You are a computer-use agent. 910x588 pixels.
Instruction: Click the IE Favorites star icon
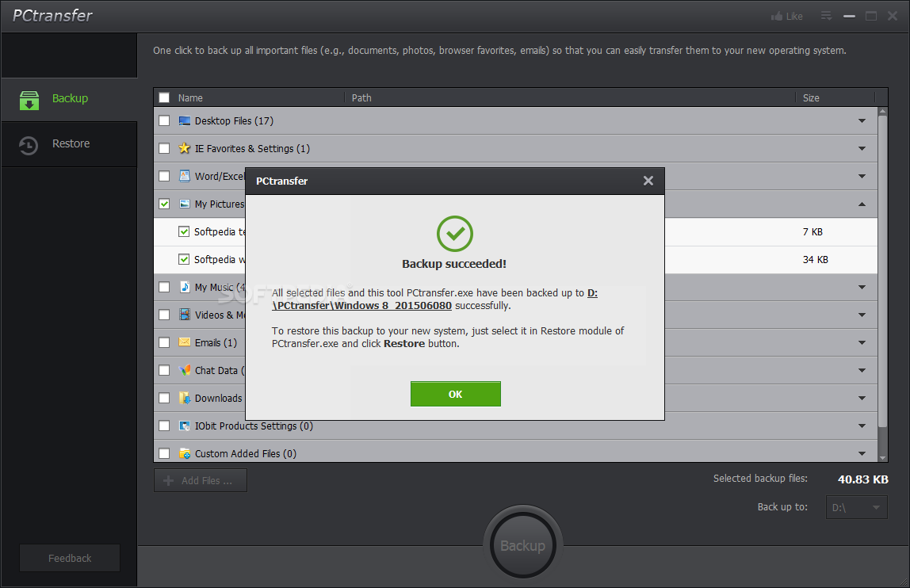point(185,148)
